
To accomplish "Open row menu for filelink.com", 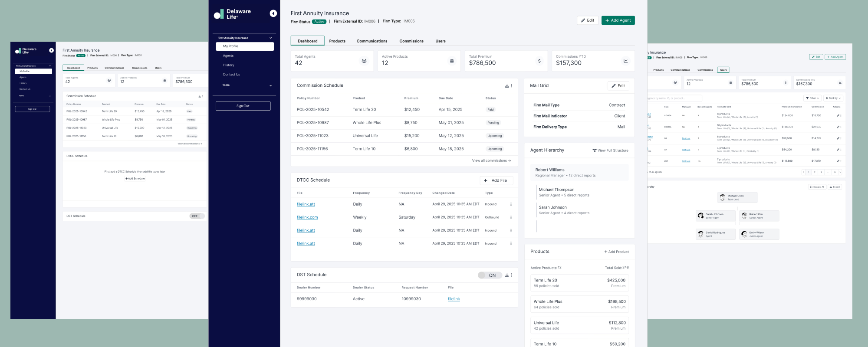I will coord(511,217).
